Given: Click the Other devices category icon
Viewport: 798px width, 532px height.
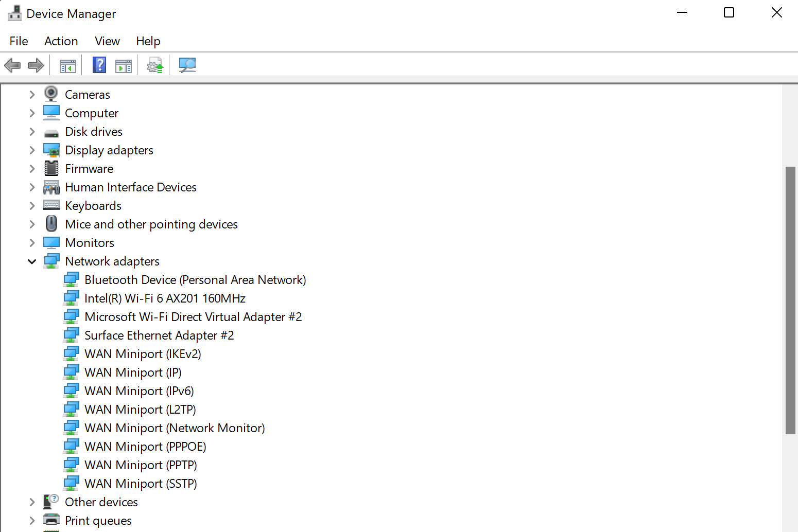Looking at the screenshot, I should 51,502.
